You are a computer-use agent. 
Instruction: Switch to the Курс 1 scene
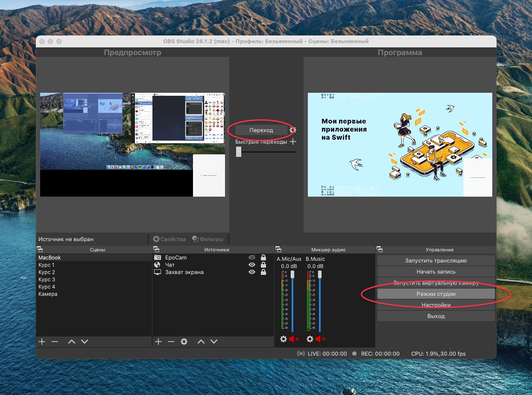pos(94,265)
